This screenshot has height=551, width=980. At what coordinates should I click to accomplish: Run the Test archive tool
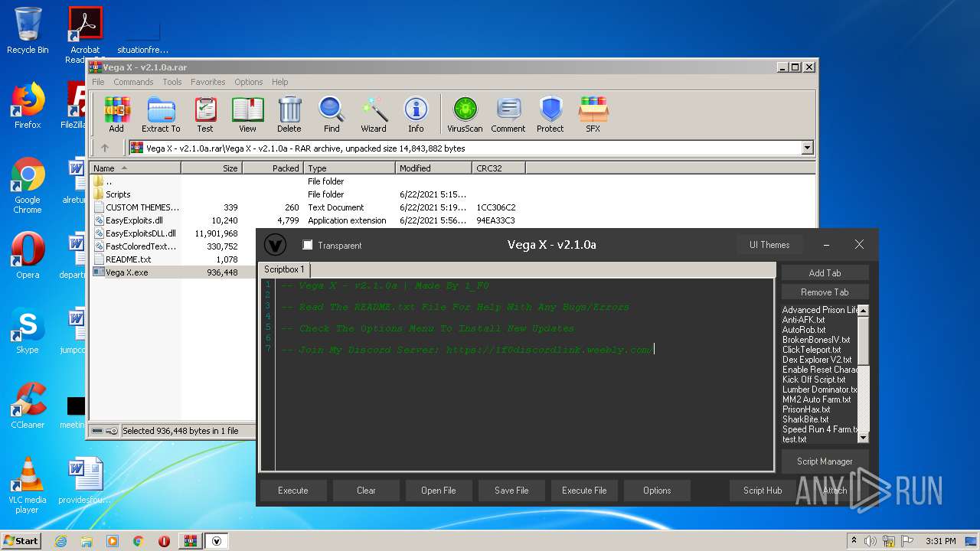pos(205,115)
